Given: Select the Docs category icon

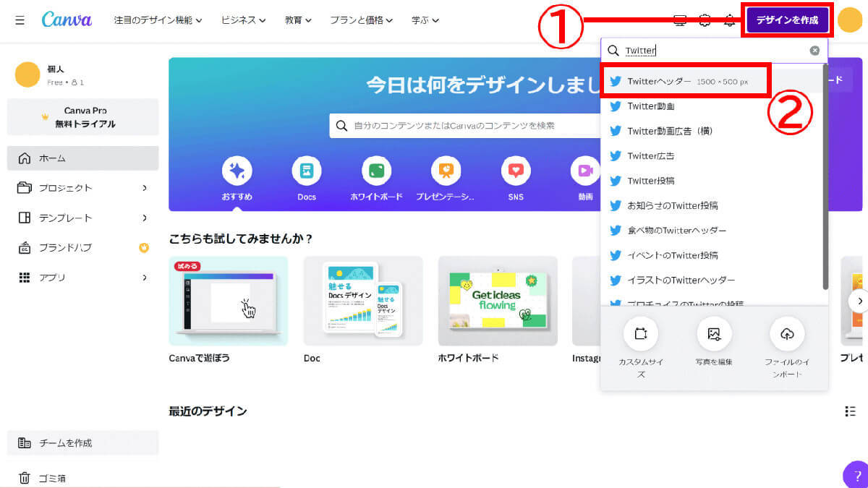Looking at the screenshot, I should pyautogui.click(x=307, y=171).
